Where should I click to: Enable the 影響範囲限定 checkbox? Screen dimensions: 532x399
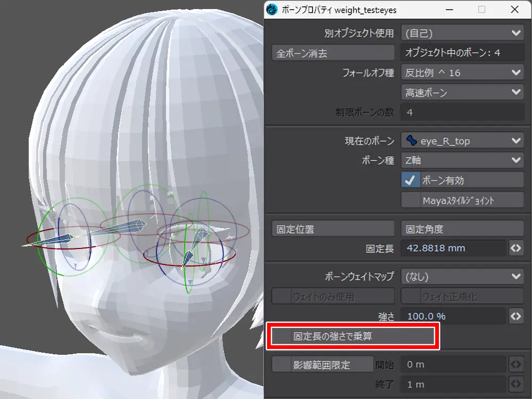(281, 364)
